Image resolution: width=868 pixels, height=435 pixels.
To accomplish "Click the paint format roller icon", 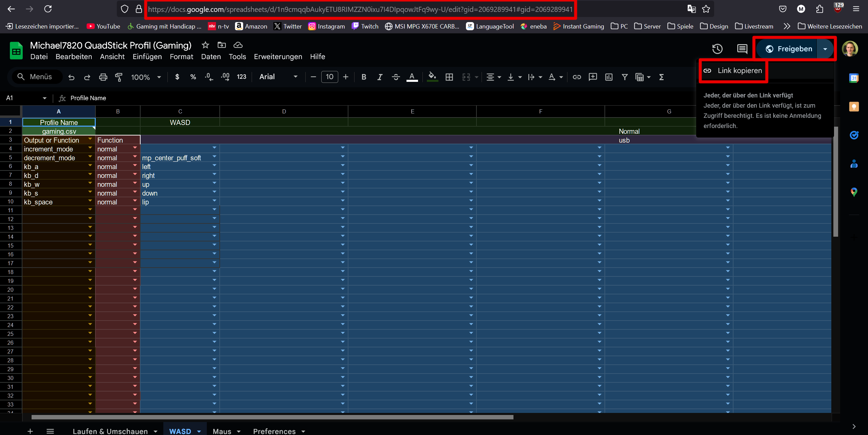I will (119, 77).
